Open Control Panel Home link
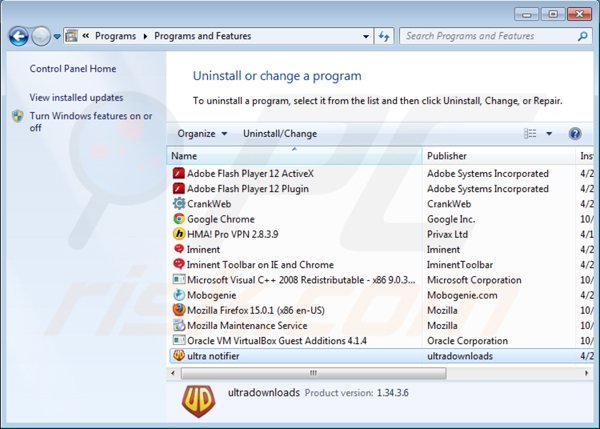This screenshot has height=429, width=600. click(x=73, y=69)
